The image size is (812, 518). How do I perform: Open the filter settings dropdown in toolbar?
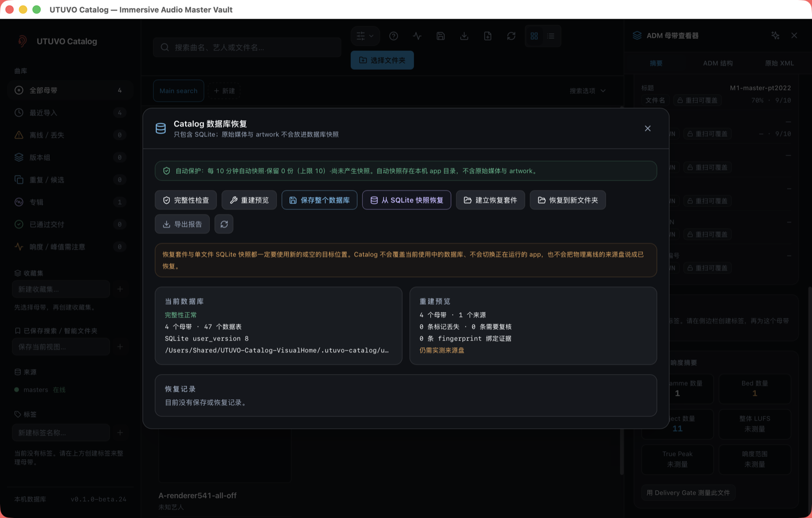[365, 36]
